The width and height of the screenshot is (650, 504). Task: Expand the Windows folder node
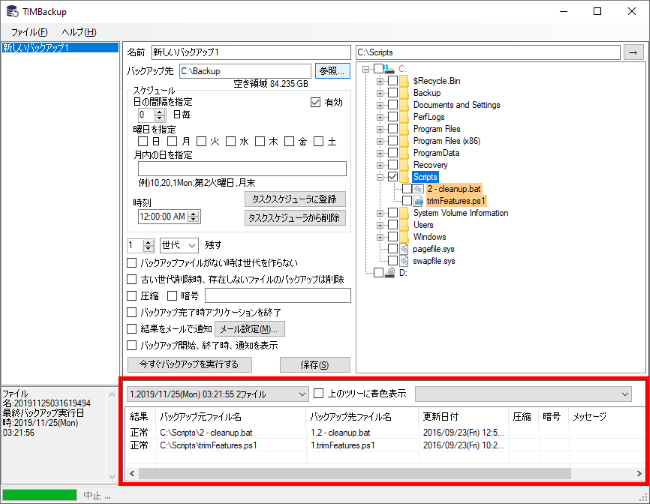coord(380,237)
